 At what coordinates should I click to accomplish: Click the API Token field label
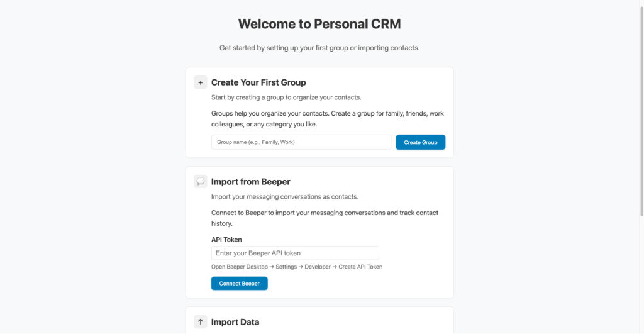(226, 239)
